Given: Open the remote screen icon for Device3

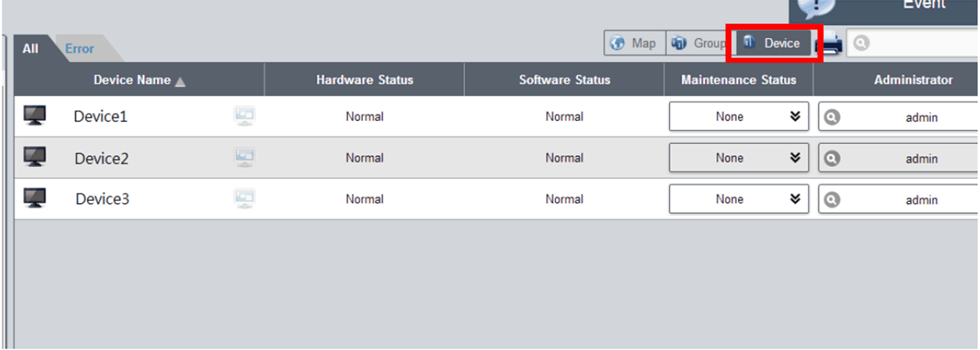Looking at the screenshot, I should point(244,199).
